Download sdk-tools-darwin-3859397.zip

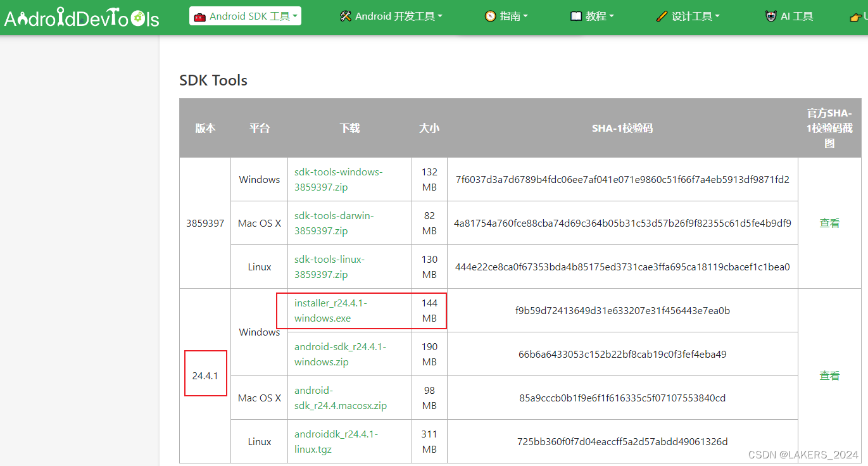tap(334, 224)
